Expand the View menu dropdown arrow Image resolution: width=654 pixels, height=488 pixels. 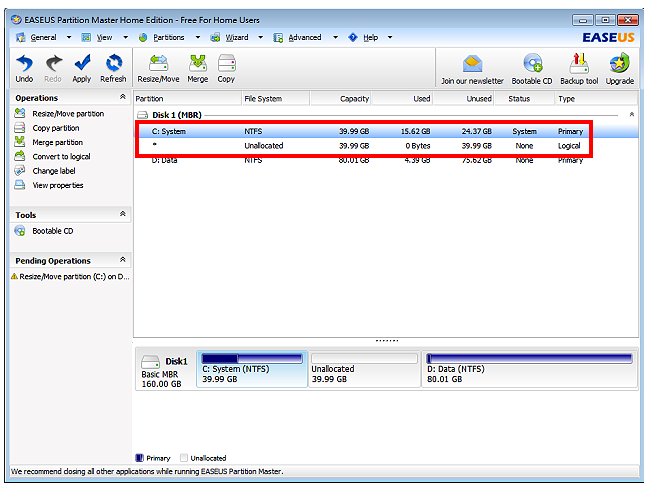click(x=126, y=37)
